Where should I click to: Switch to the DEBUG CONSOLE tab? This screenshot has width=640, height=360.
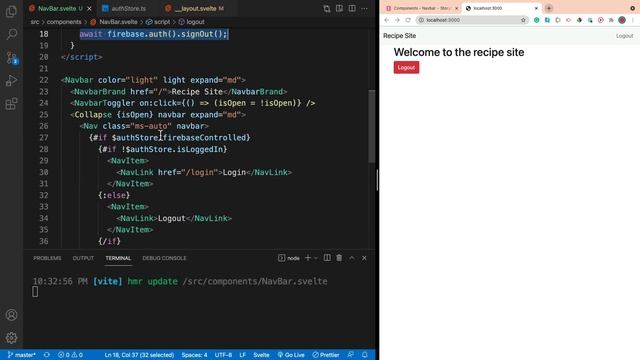pyautogui.click(x=164, y=258)
